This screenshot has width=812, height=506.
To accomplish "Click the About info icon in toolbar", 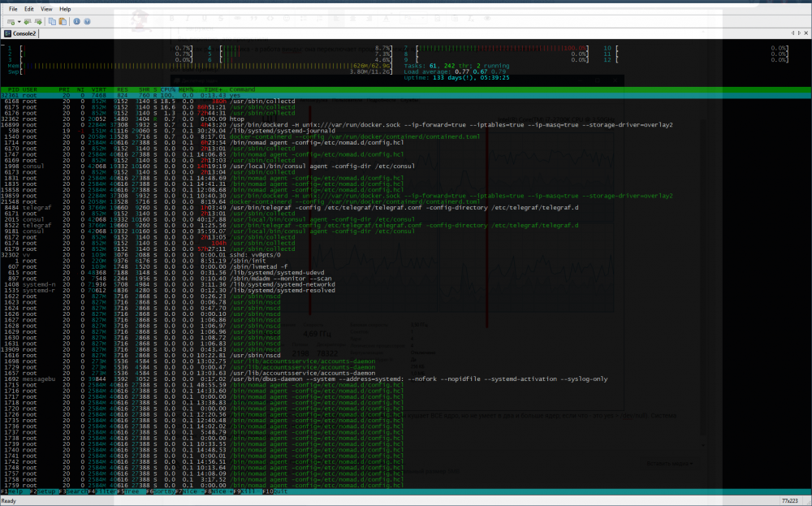I will click(76, 21).
